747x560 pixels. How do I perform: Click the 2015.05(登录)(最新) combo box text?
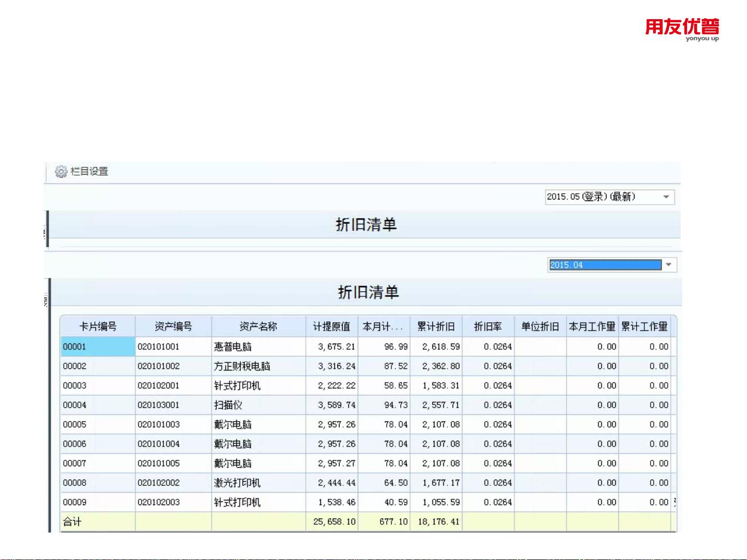point(591,197)
